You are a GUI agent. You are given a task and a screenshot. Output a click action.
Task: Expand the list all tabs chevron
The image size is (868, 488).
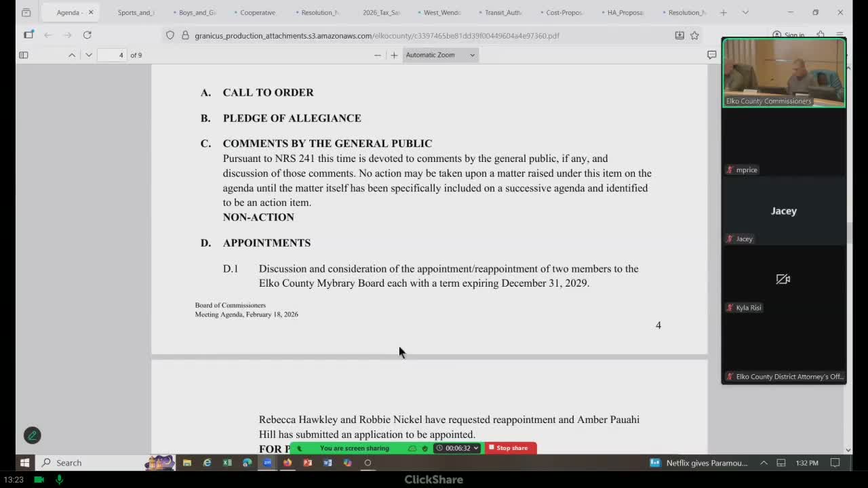(745, 12)
